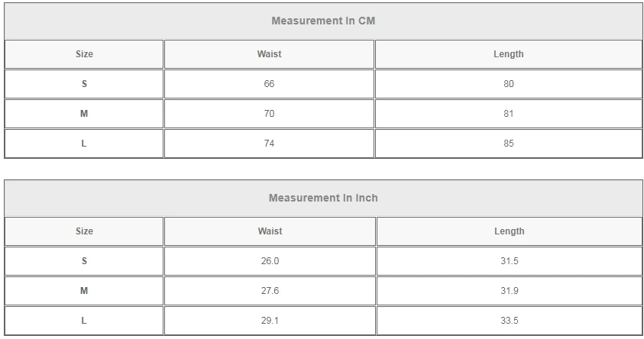Select the length value 80 cell

point(509,84)
